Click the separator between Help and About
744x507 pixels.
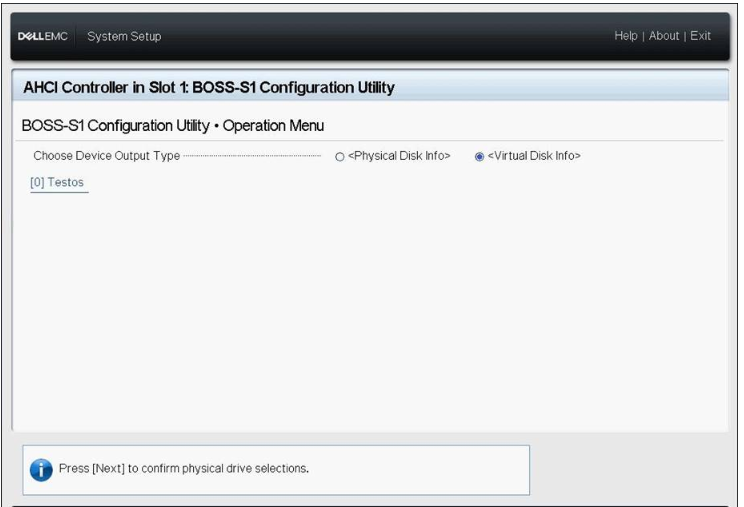coord(643,37)
